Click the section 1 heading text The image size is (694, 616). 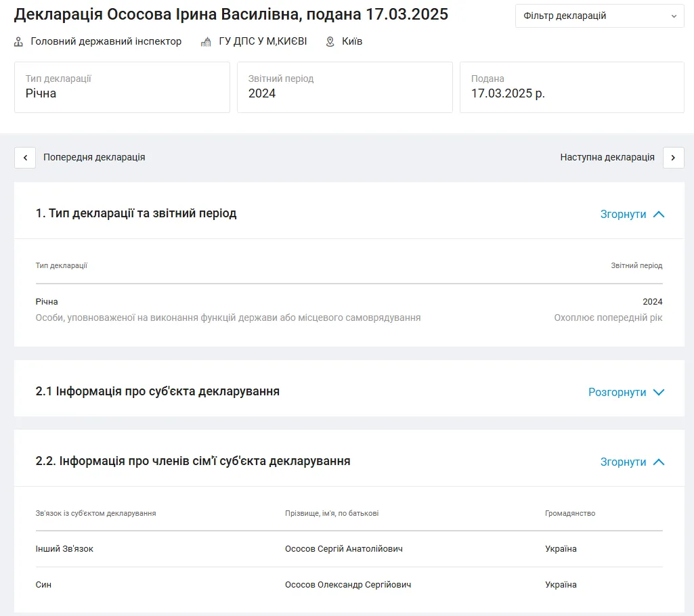[x=136, y=213]
